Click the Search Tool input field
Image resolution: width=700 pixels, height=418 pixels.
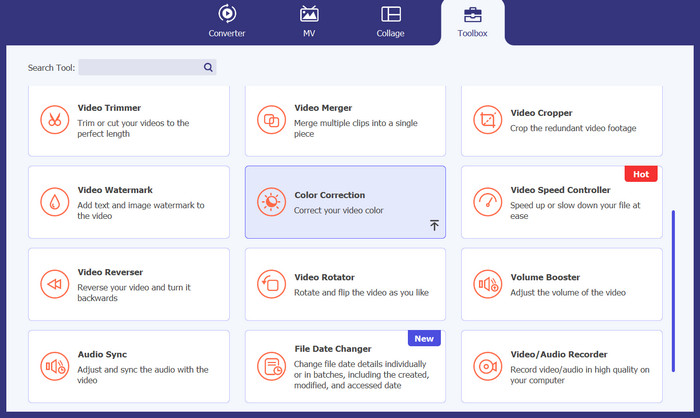(140, 68)
